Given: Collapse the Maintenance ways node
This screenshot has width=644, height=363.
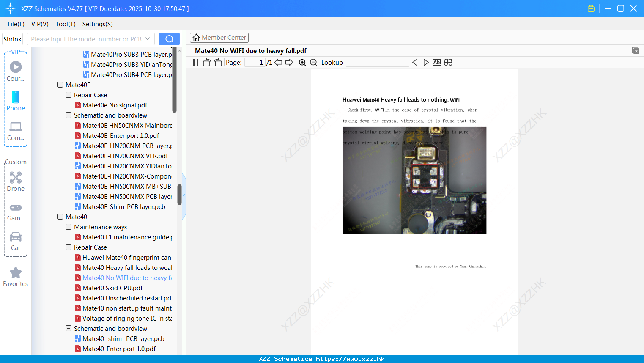Looking at the screenshot, I should click(x=69, y=227).
